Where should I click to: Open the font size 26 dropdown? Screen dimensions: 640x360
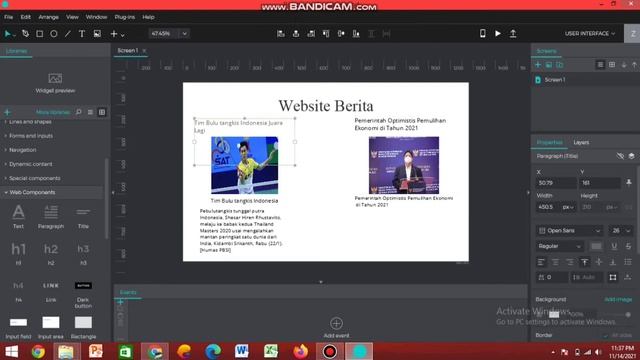click(x=621, y=231)
